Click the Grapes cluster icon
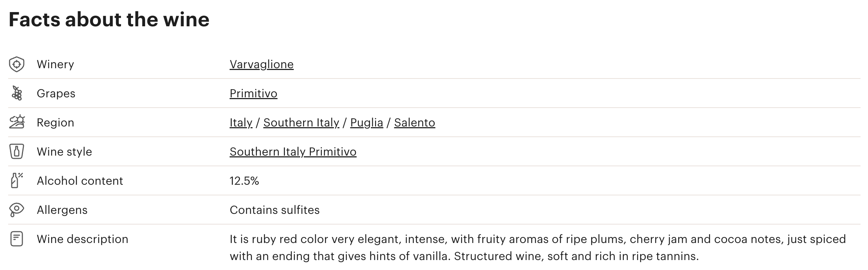Viewport: 868px width, 270px height. [x=17, y=93]
